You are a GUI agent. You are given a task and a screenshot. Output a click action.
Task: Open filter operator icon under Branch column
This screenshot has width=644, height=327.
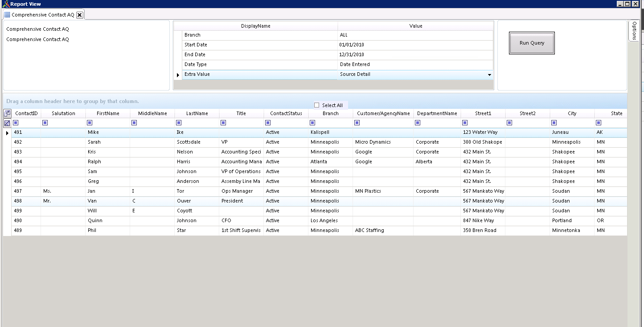(x=312, y=123)
